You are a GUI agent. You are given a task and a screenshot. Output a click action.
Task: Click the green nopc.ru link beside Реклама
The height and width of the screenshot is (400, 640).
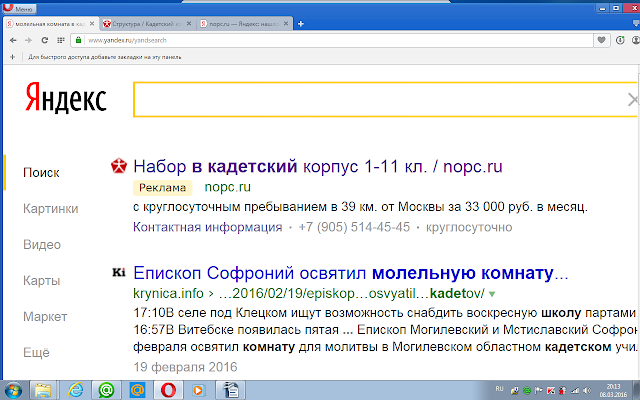click(x=227, y=187)
